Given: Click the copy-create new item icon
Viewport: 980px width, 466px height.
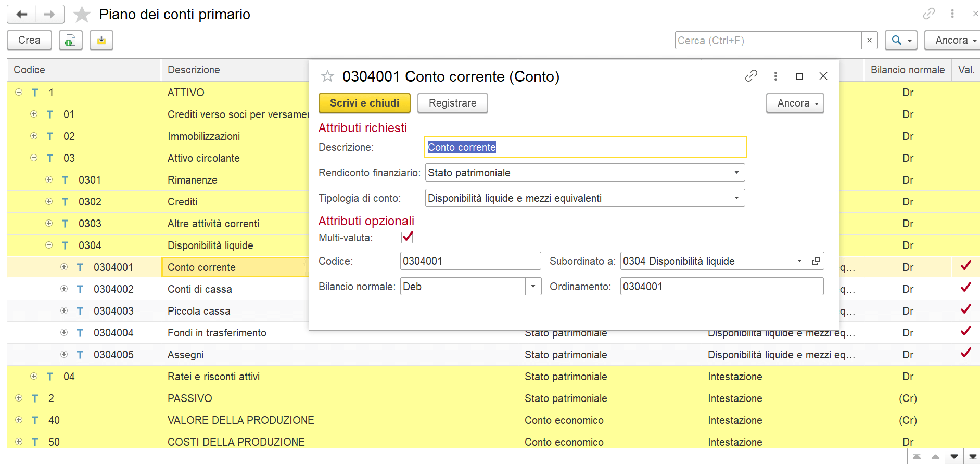Looking at the screenshot, I should (71, 40).
